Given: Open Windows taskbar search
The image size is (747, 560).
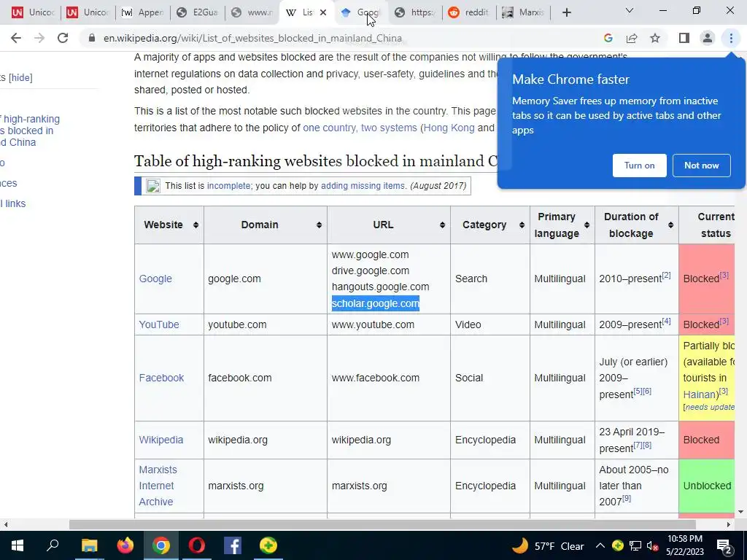Looking at the screenshot, I should (53, 545).
